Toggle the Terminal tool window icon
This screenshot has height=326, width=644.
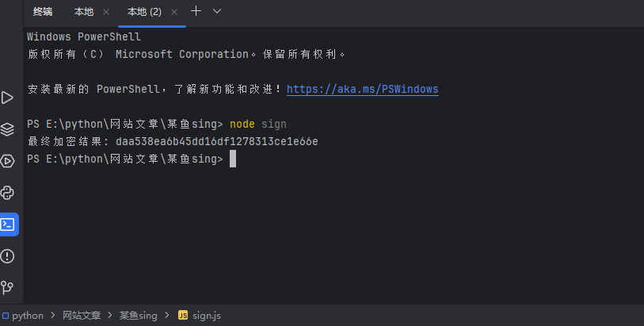coord(8,224)
